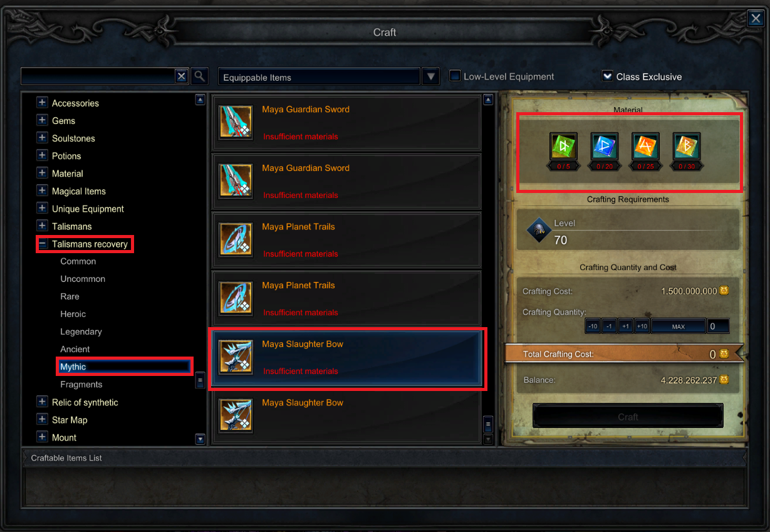Viewport: 770px width, 532px height.
Task: Click the MAX quantity button
Action: [678, 326]
